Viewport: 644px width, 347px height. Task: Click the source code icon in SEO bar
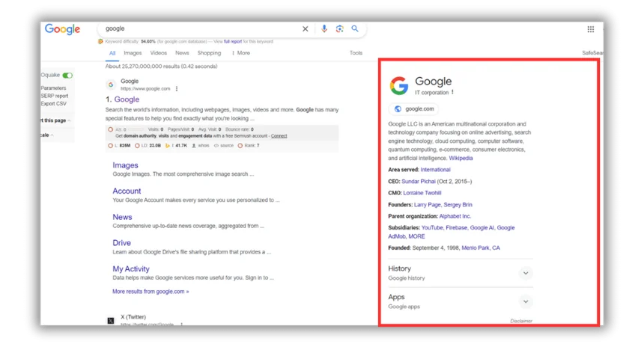pos(216,146)
